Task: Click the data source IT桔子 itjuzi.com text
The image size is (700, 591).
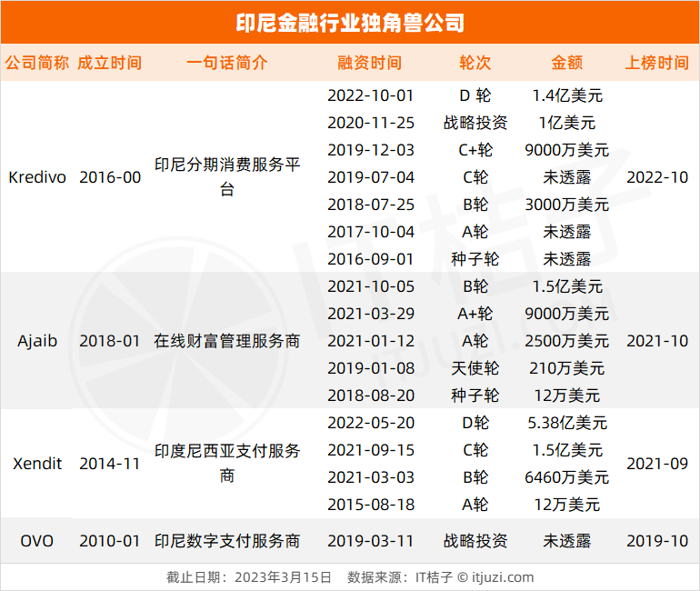Action: (441, 577)
